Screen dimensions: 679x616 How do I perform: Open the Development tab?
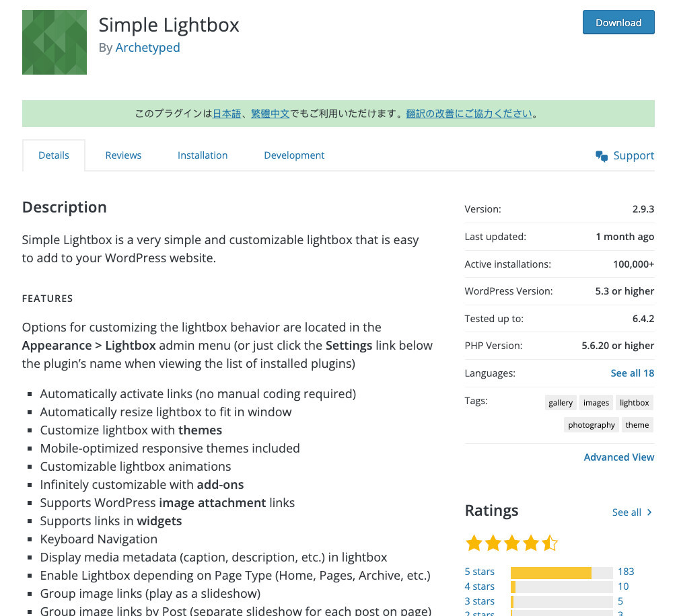pos(294,155)
